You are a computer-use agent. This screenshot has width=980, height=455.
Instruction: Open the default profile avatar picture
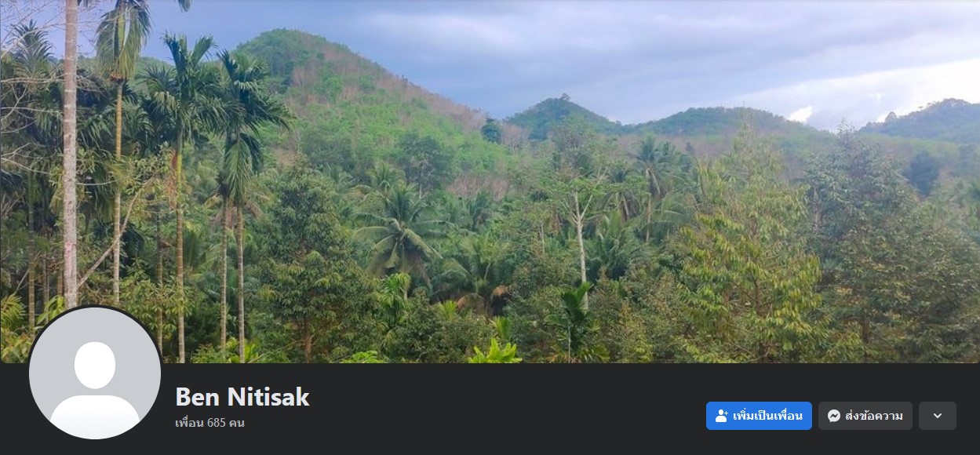95,373
